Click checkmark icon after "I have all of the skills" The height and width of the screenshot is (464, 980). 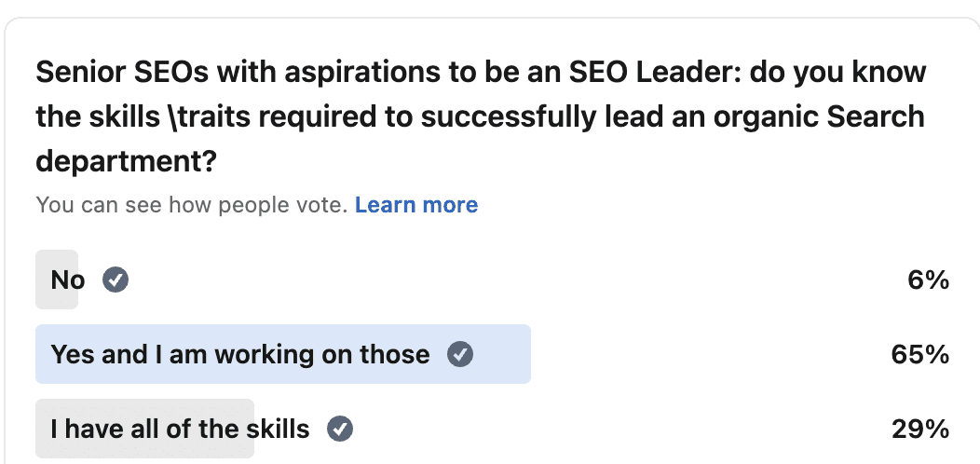(340, 429)
